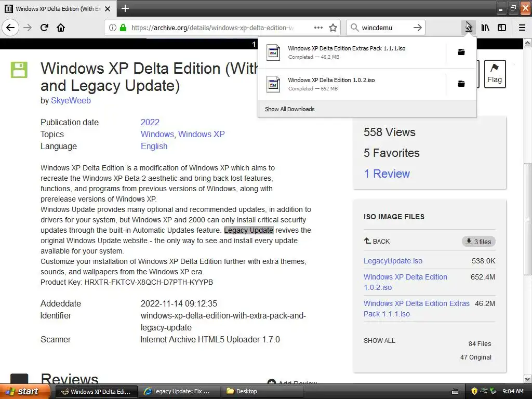The image size is (532, 399).
Task: Open the browser home page
Action: coord(61,28)
